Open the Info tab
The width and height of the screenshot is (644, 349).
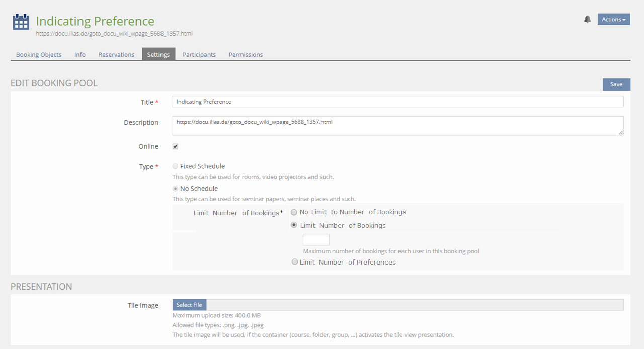click(x=80, y=55)
